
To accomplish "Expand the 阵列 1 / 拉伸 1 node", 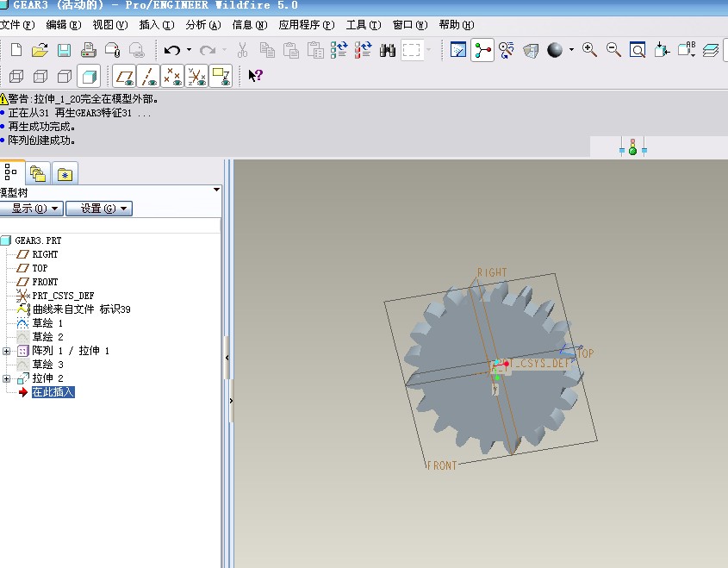I will [7, 351].
